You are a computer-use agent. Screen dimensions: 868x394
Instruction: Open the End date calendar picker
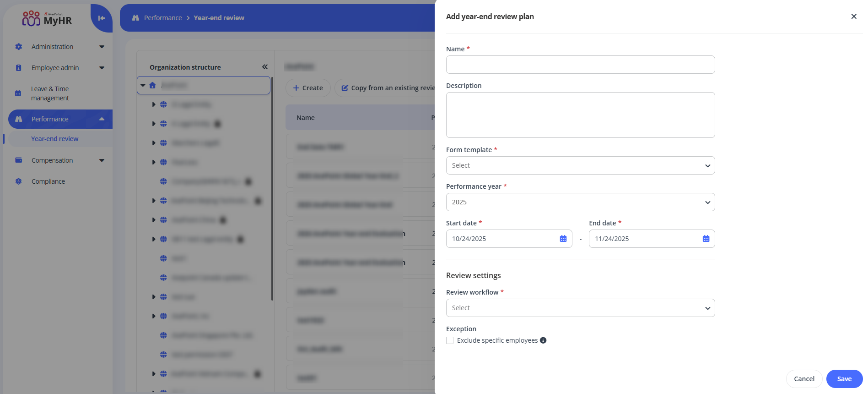[x=706, y=239]
